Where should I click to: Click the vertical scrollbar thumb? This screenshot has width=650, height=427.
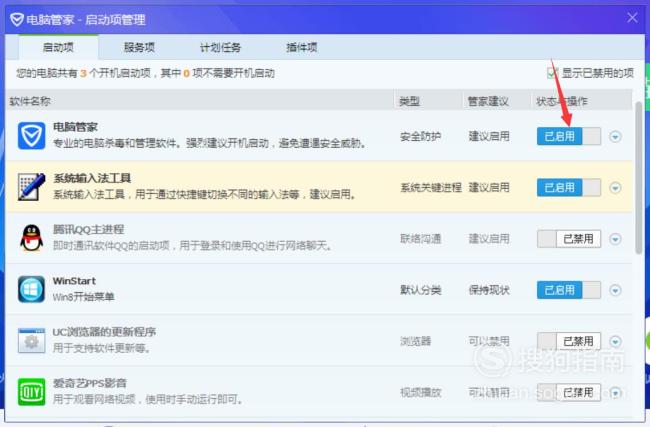click(x=638, y=177)
